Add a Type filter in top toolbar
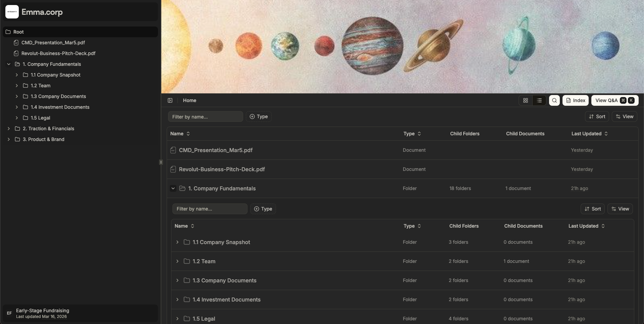644x324 pixels. [x=259, y=117]
